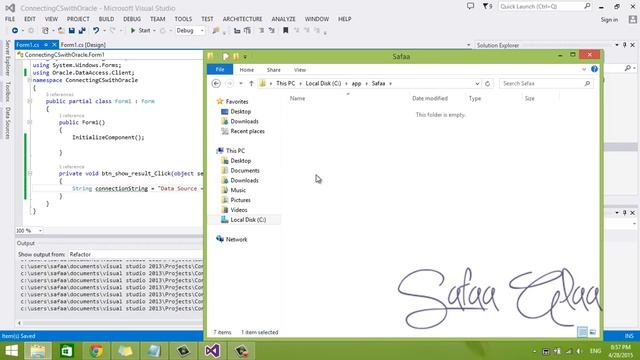Image resolution: width=640 pixels, height=360 pixels.
Task: Open the Data Sources side tab
Action: coord(7,123)
